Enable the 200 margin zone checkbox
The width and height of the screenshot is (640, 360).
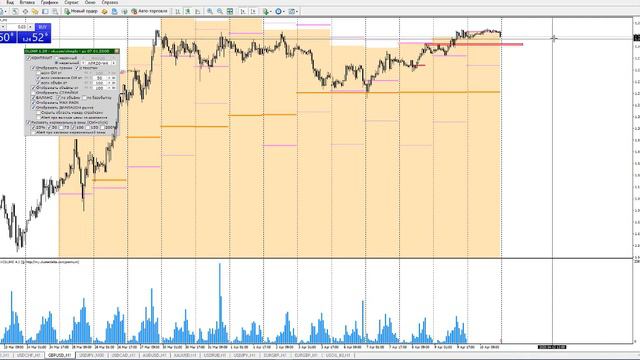tap(102, 127)
